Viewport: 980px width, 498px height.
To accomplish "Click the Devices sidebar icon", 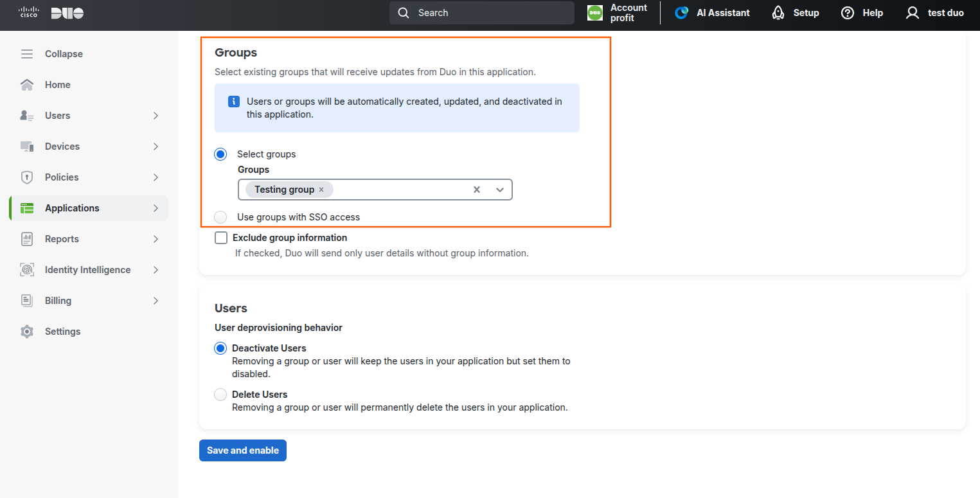I will (x=27, y=147).
